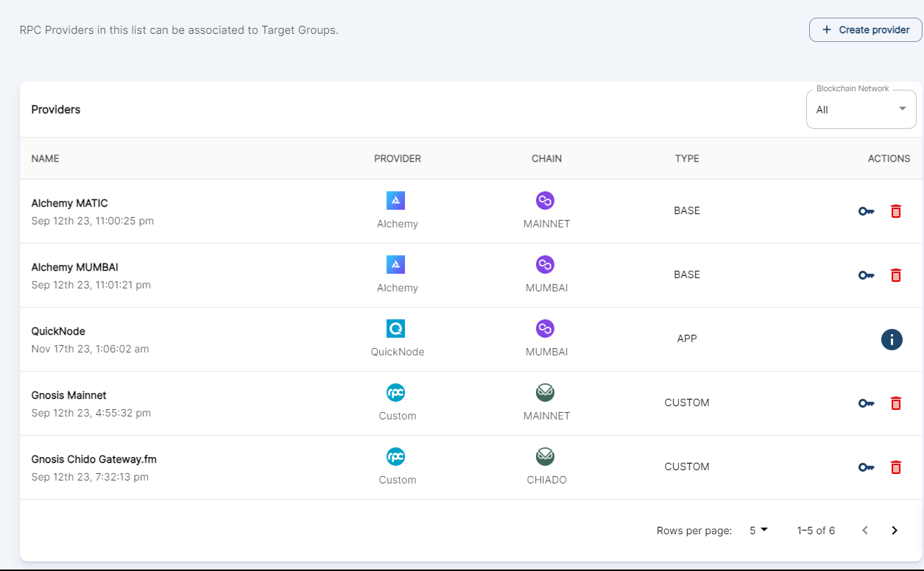Click the MAINNET label in the Alchemy MATIC row
The height and width of the screenshot is (571, 924).
click(547, 224)
